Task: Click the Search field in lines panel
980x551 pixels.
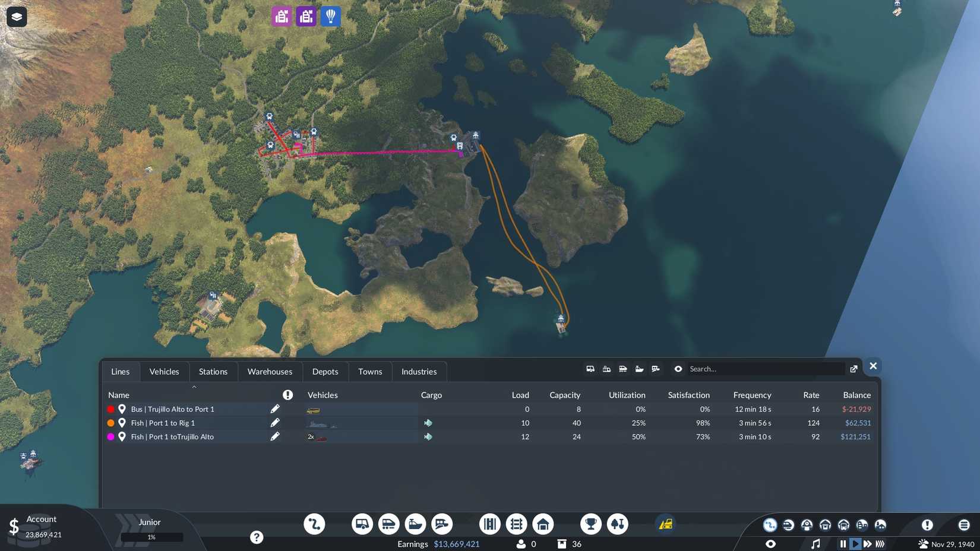Action: (765, 369)
